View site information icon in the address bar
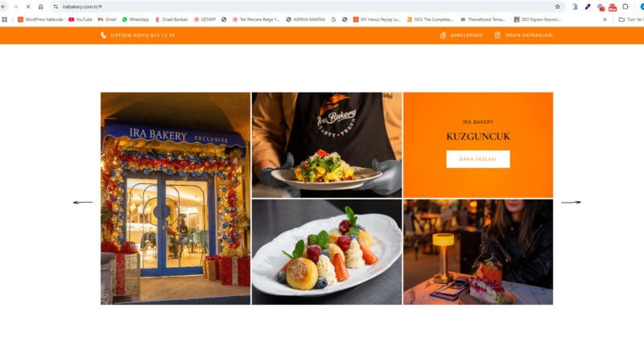Screen dimensions: 644x341 pyautogui.click(x=56, y=6)
